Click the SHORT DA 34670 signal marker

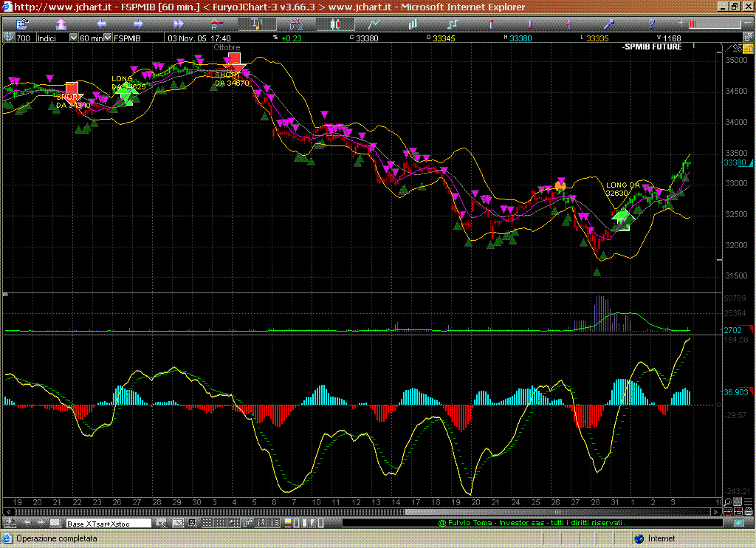(234, 62)
